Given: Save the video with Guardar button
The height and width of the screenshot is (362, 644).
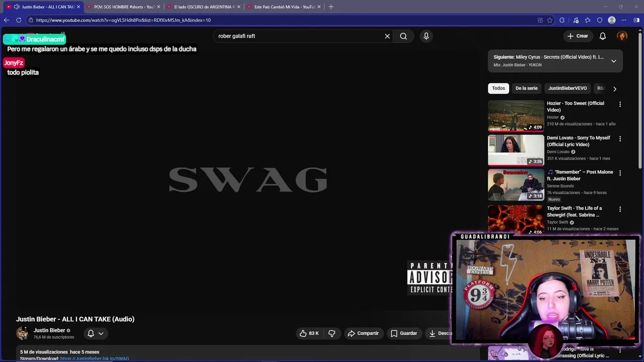Looking at the screenshot, I should pyautogui.click(x=404, y=333).
